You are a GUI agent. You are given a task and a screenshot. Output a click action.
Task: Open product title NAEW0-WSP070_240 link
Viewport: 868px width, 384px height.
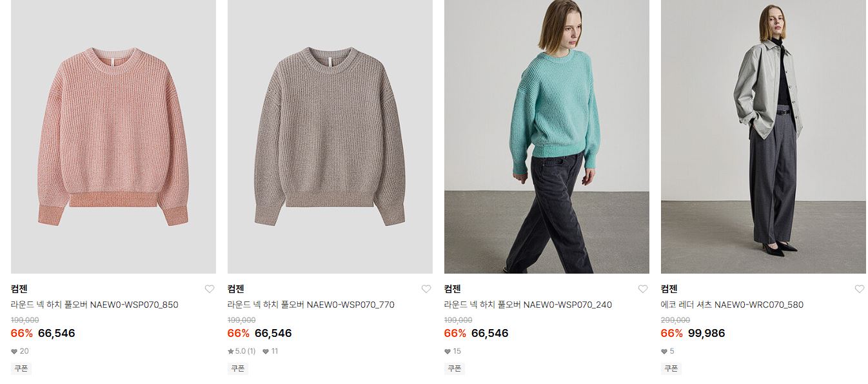[x=528, y=305]
